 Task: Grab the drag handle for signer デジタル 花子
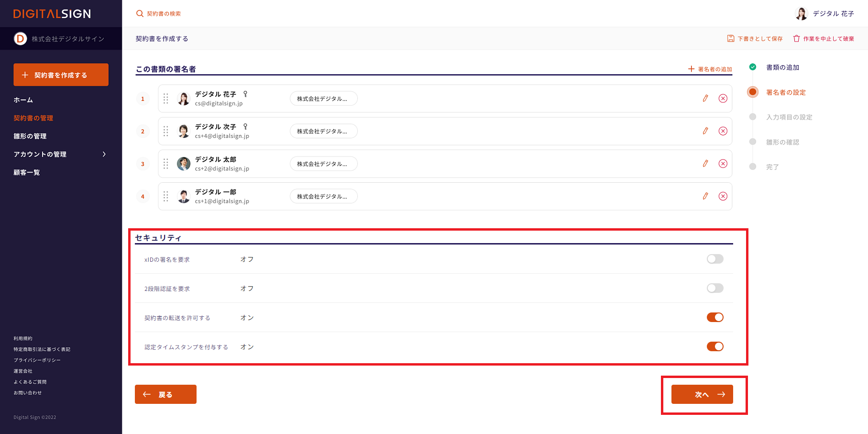[x=166, y=99]
